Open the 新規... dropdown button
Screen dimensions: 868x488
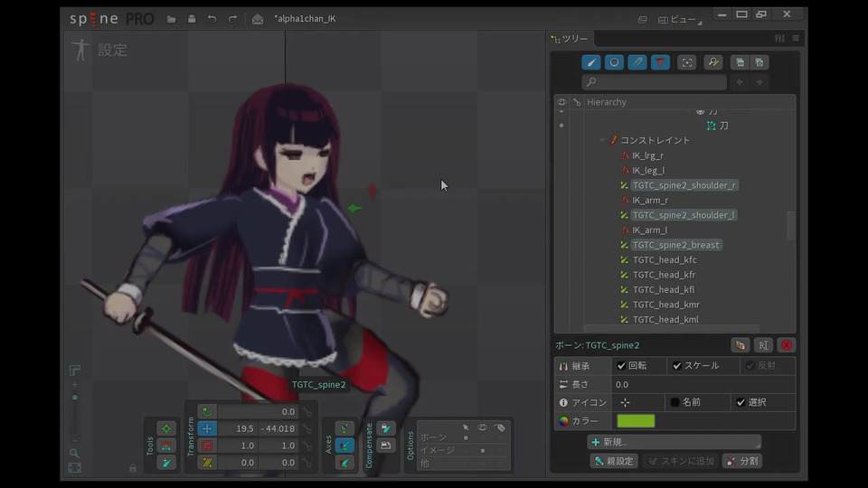[x=675, y=442]
